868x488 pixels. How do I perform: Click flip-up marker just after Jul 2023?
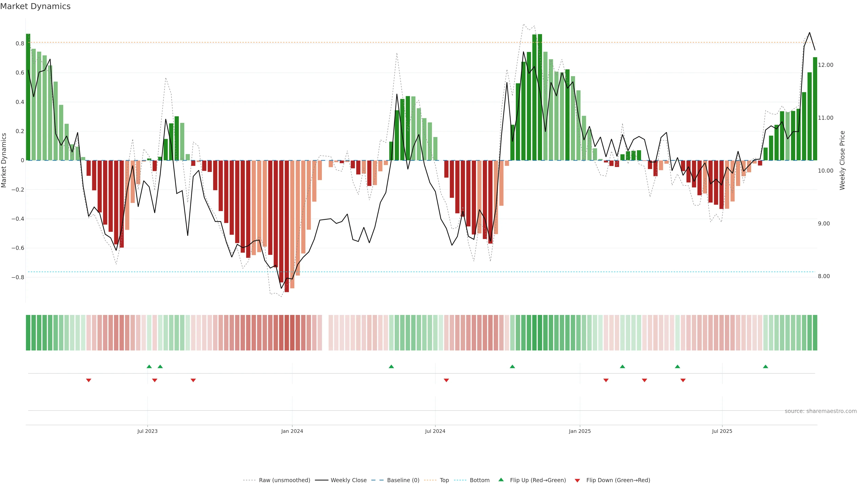coord(149,366)
